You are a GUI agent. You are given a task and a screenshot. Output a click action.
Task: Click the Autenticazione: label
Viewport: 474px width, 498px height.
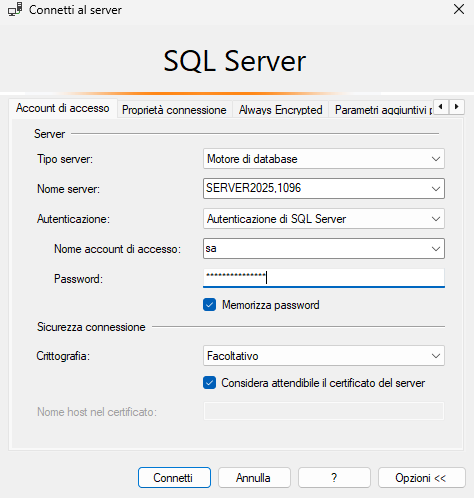point(73,219)
